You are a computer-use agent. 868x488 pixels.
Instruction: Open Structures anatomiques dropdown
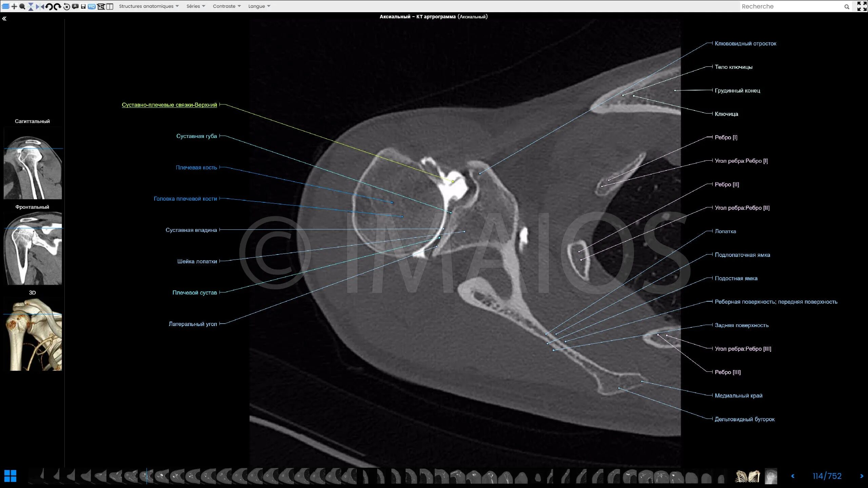pos(149,6)
